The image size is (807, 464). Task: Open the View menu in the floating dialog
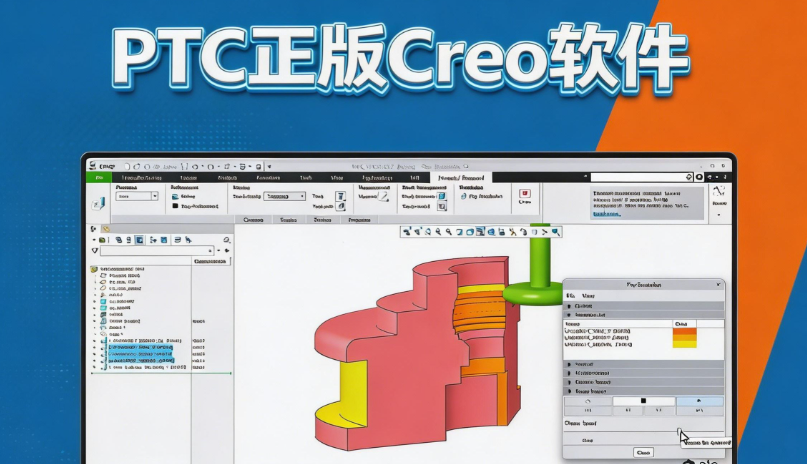[588, 296]
